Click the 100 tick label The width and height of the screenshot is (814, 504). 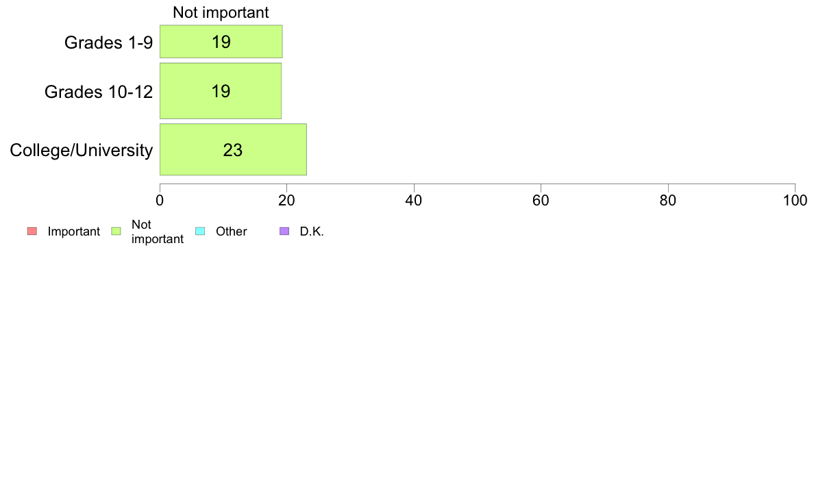click(795, 201)
